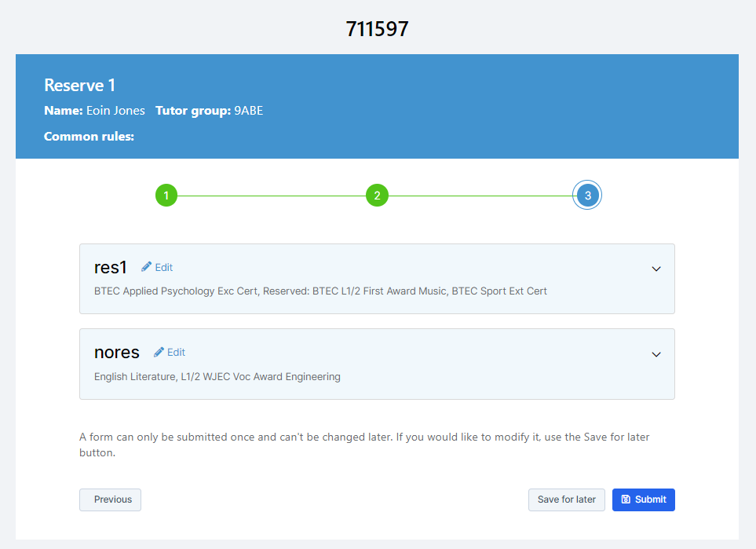Click the res1 heading
This screenshot has height=549, width=756.
click(x=111, y=267)
